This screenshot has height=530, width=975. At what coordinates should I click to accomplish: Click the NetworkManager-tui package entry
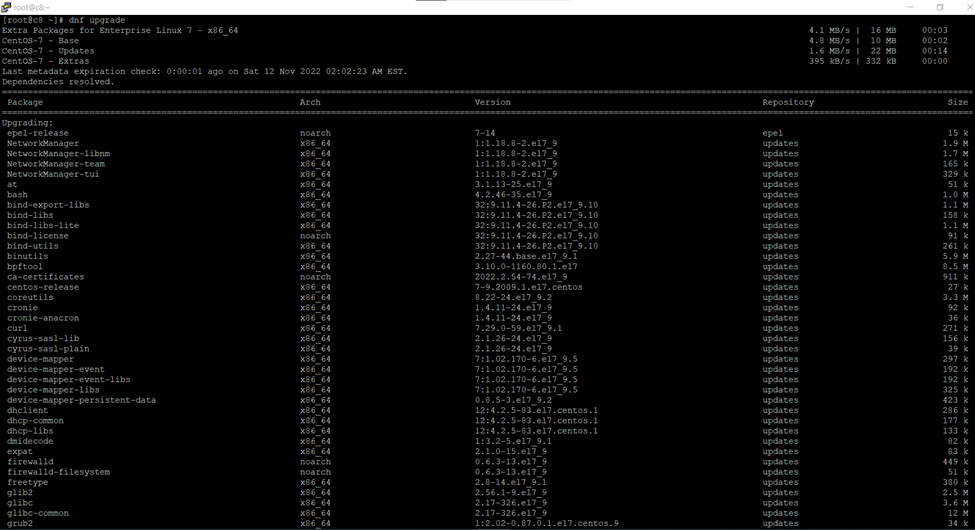(x=53, y=174)
